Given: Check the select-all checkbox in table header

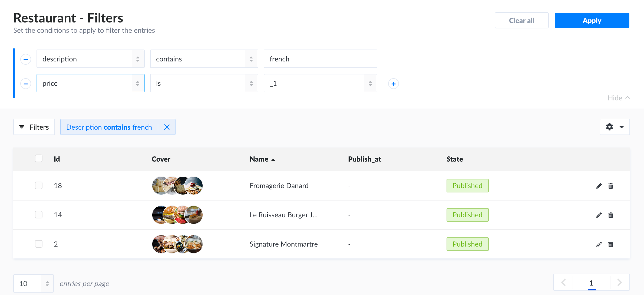Looking at the screenshot, I should 39,158.
